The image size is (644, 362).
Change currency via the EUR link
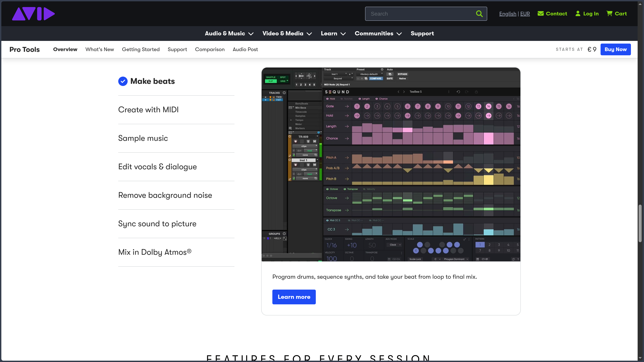(525, 14)
